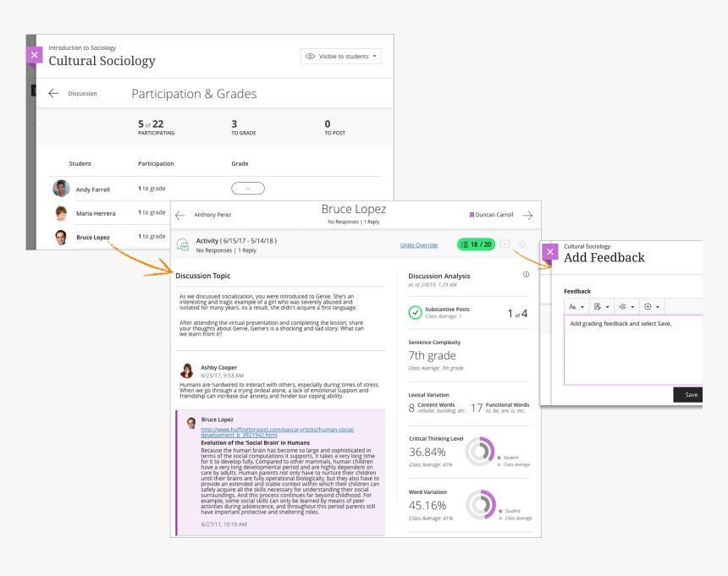
Task: Click Ashby Cooper's name on the post
Action: point(218,367)
